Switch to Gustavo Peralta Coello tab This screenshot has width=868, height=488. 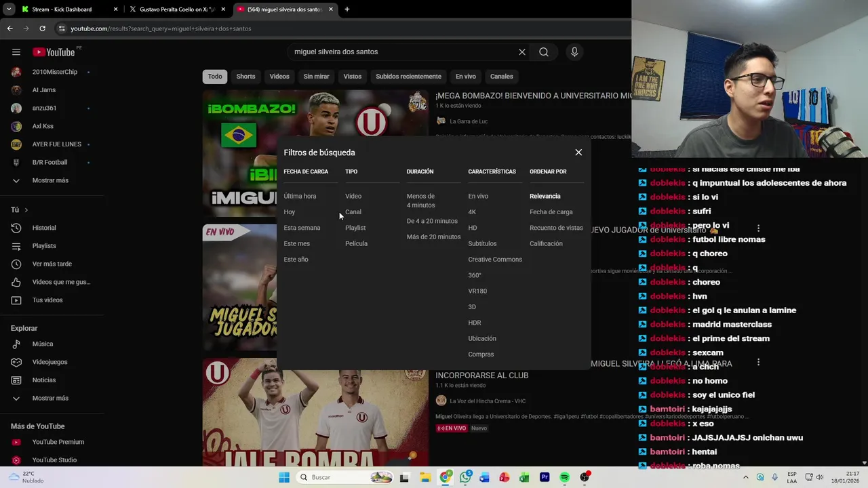pyautogui.click(x=177, y=9)
